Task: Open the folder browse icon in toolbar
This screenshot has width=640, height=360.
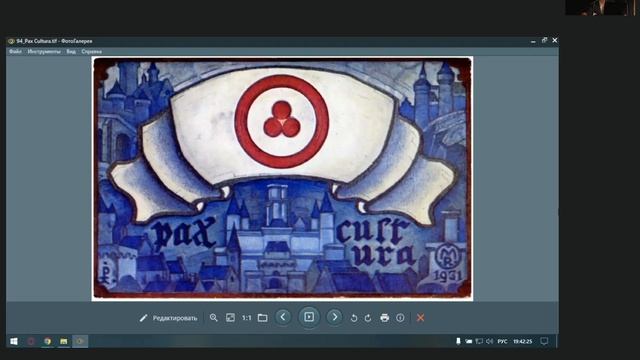Action: [263, 318]
